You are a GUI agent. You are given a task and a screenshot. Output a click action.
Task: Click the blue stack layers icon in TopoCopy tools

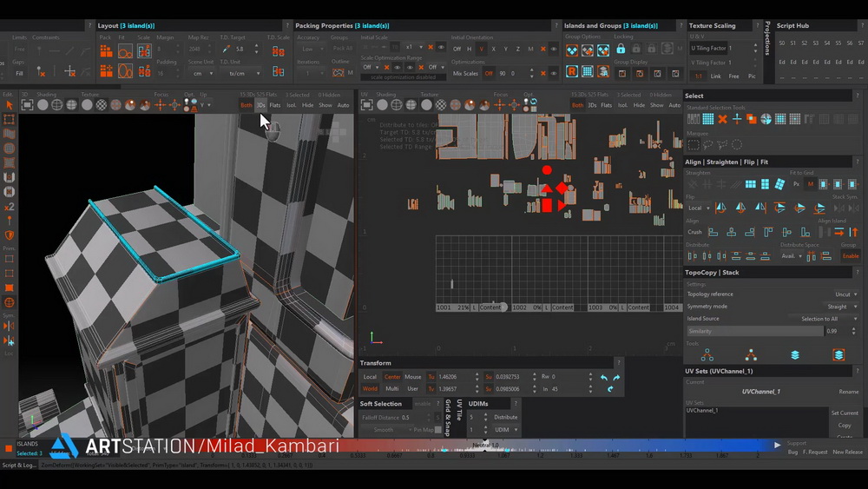point(795,355)
